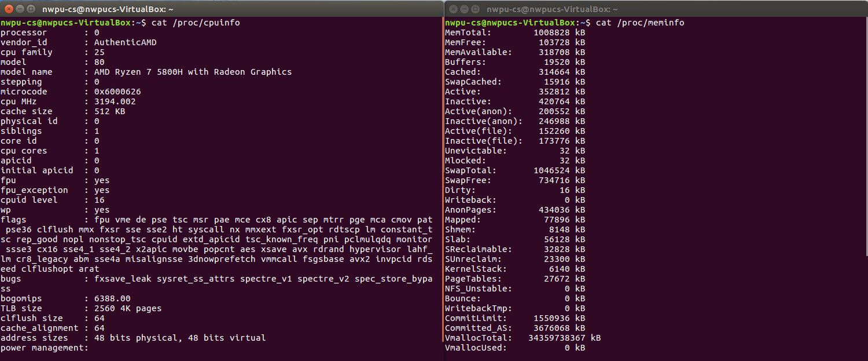Click the AnonPages value 434036
The height and width of the screenshot is (361, 868).
click(554, 210)
